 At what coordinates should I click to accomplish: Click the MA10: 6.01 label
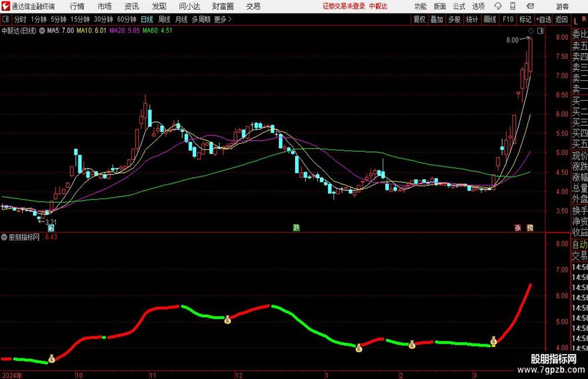click(91, 30)
